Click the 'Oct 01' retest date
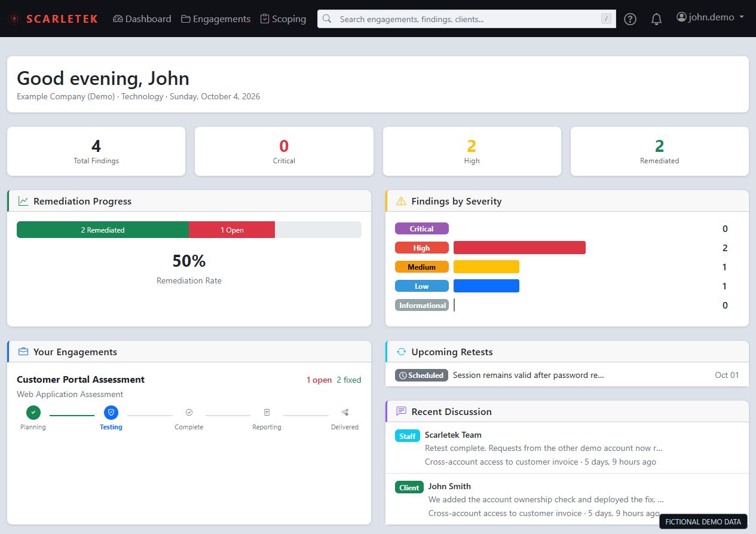 727,375
